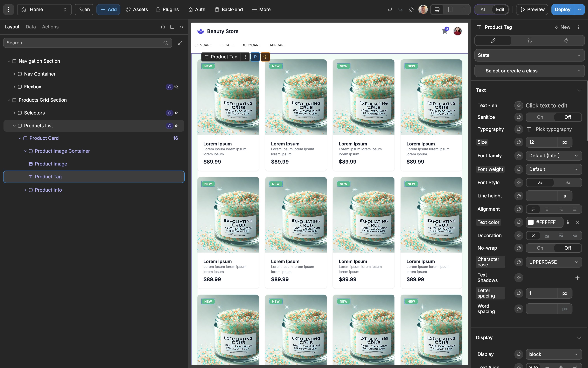Click the New button in Product Tag panel
This screenshot has height=368, width=588.
(563, 27)
